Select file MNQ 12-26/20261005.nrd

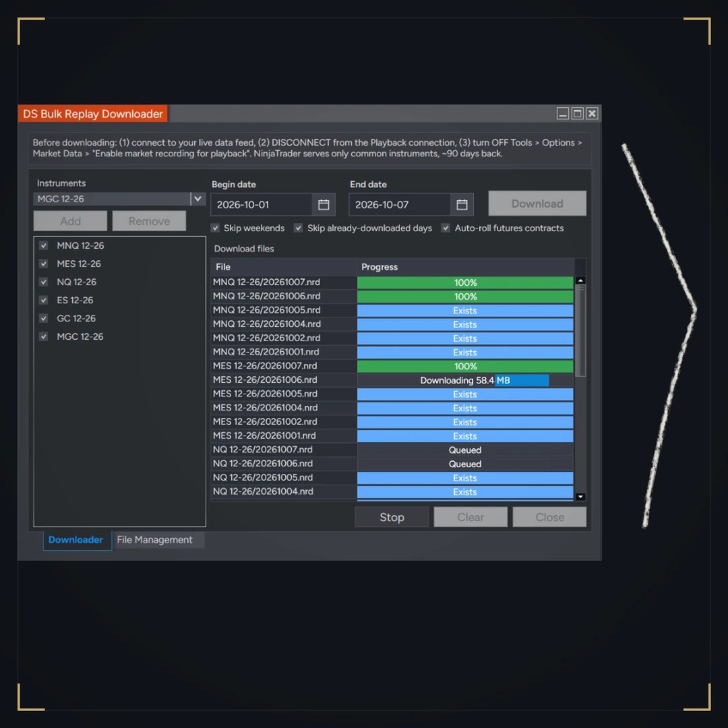(x=266, y=310)
